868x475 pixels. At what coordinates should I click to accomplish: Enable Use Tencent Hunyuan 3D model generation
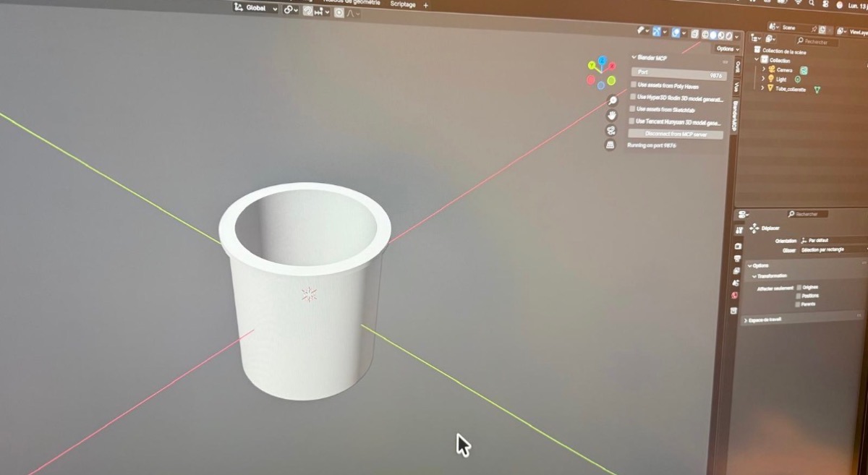click(x=631, y=121)
